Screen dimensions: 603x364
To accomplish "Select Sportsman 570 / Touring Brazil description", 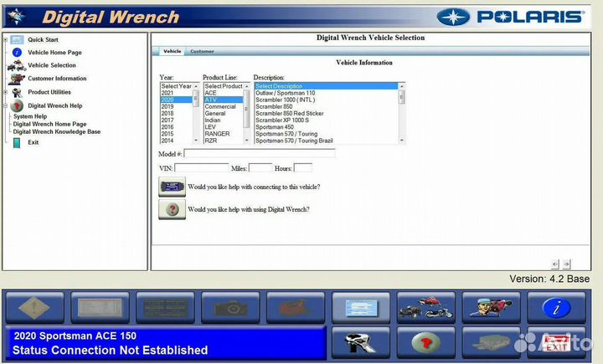I will 326,141.
